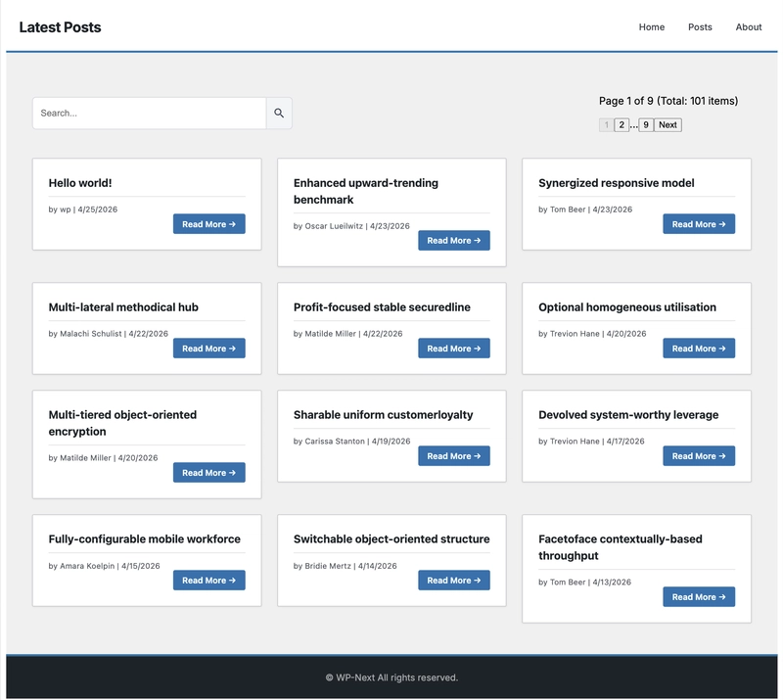This screenshot has width=783, height=700.
Task: Click 'by Carissa Stanton | 4/19/2026' byline
Action: [x=352, y=442]
